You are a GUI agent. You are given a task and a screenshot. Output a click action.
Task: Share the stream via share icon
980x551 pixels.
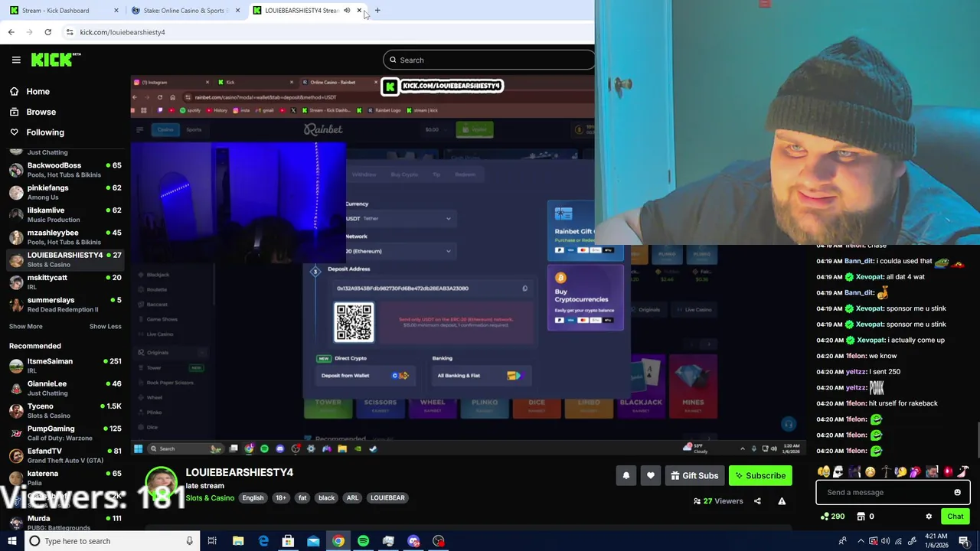(757, 501)
